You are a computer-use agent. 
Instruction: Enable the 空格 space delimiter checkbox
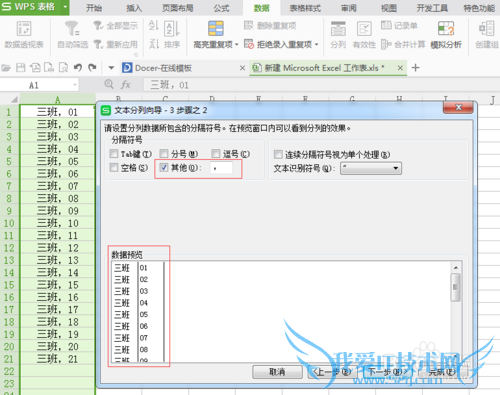point(114,167)
